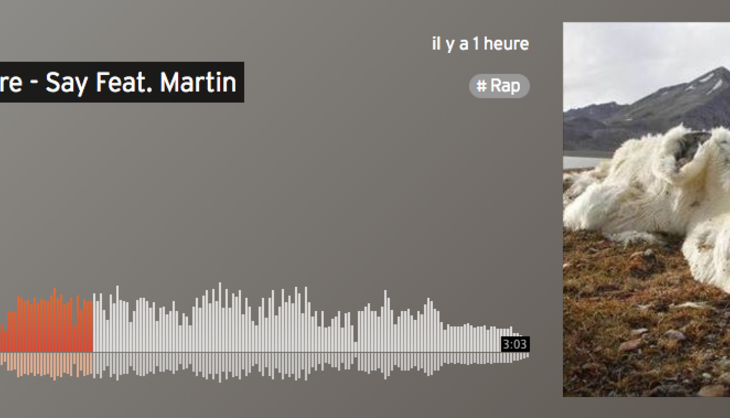Image resolution: width=730 pixels, height=418 pixels.
Task: Click the grey reflected waveform under the baseline
Action: point(307,365)
